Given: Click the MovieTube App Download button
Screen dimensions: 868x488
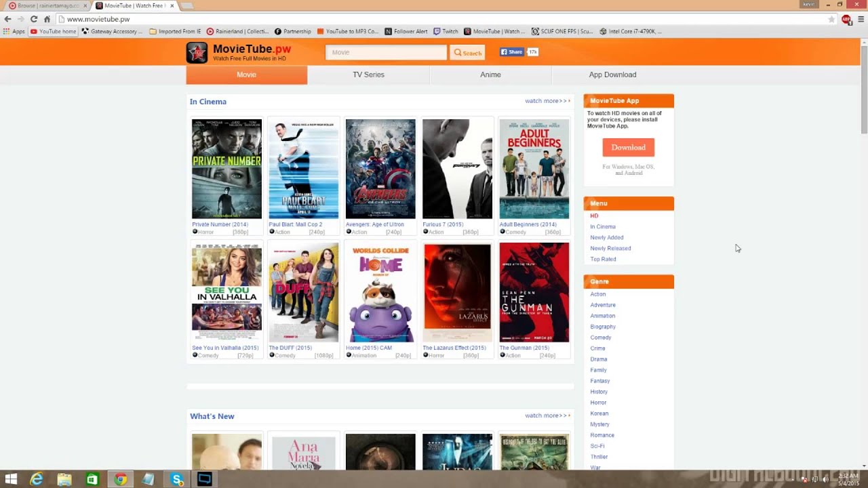Looking at the screenshot, I should point(629,147).
